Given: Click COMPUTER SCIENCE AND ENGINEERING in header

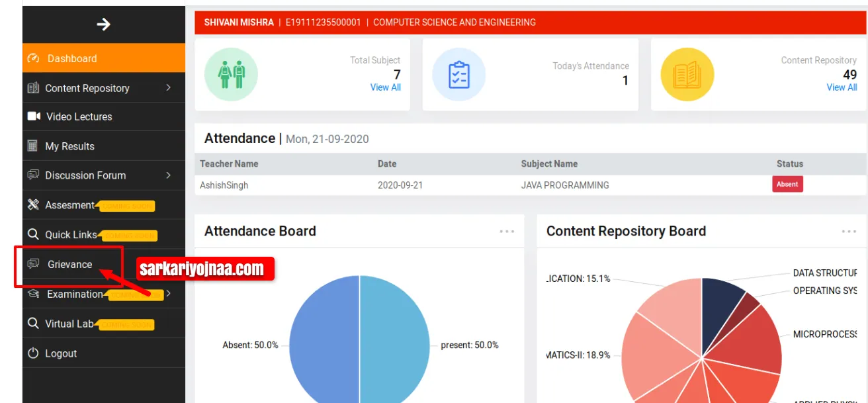Looking at the screenshot, I should [455, 22].
